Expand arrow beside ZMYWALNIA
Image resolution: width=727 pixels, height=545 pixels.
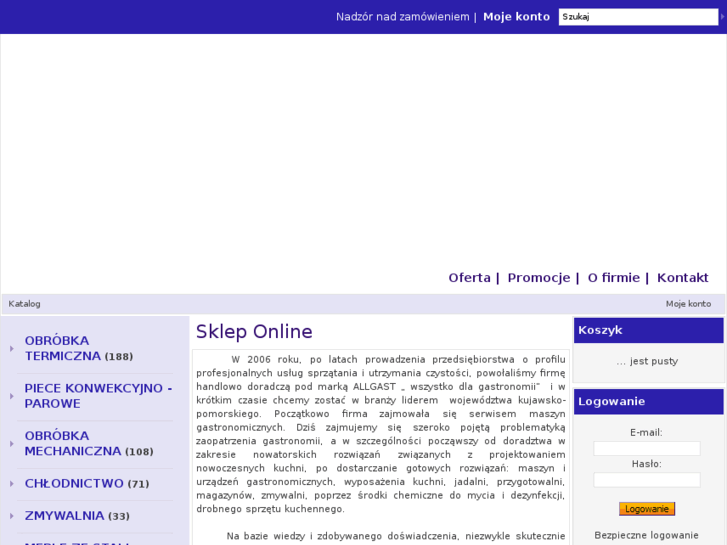[12, 516]
